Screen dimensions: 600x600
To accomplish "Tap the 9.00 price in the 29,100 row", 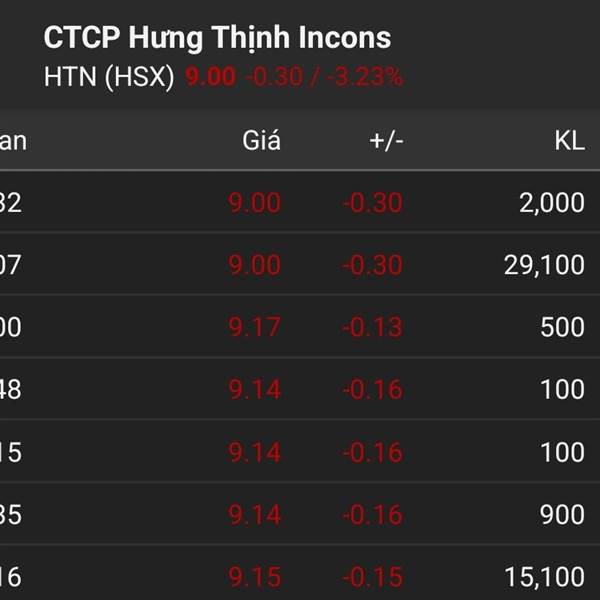I will [254, 265].
